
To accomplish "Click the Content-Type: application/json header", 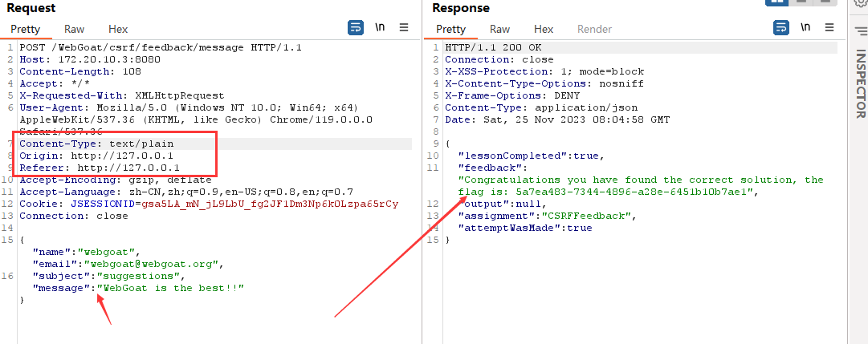I will tap(541, 107).
